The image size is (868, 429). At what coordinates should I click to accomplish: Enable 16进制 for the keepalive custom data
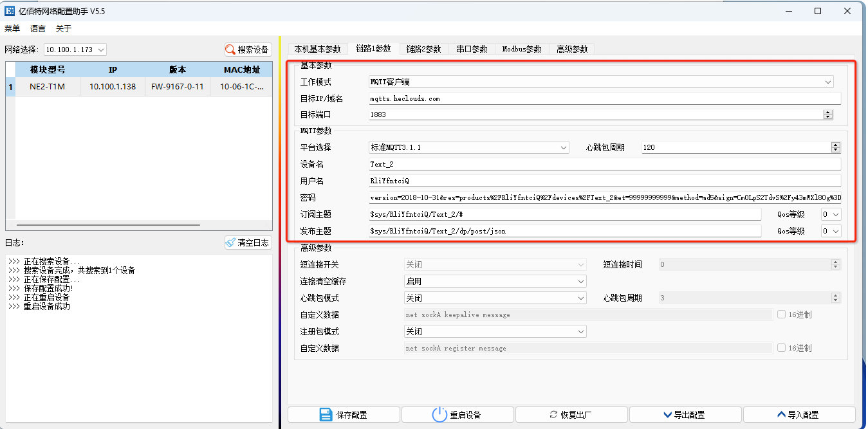point(782,315)
